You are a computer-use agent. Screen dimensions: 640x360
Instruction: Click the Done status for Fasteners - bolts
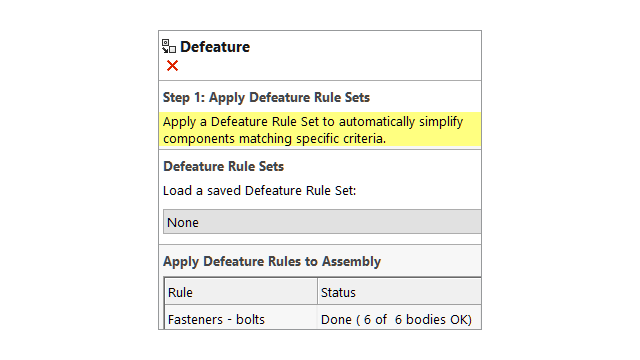click(336, 319)
